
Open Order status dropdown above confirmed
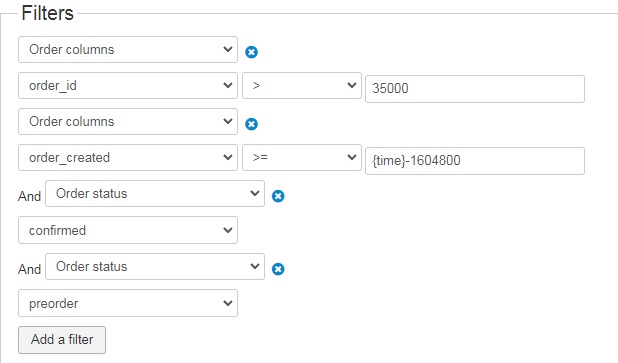[155, 194]
